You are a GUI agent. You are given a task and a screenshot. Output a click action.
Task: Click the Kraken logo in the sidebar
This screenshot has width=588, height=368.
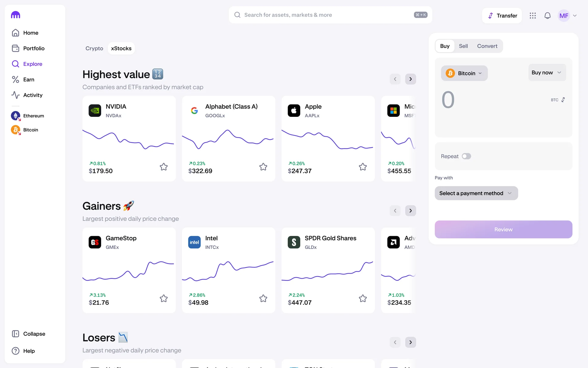(x=16, y=15)
